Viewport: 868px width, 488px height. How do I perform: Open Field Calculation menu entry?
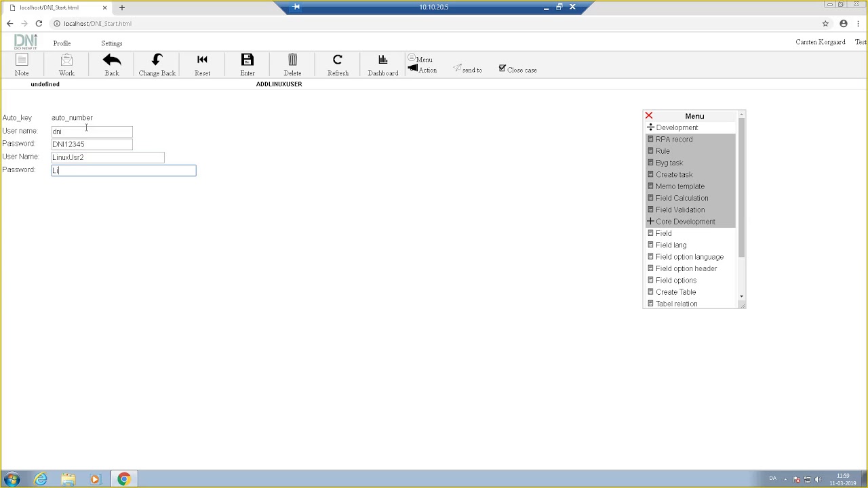click(682, 198)
